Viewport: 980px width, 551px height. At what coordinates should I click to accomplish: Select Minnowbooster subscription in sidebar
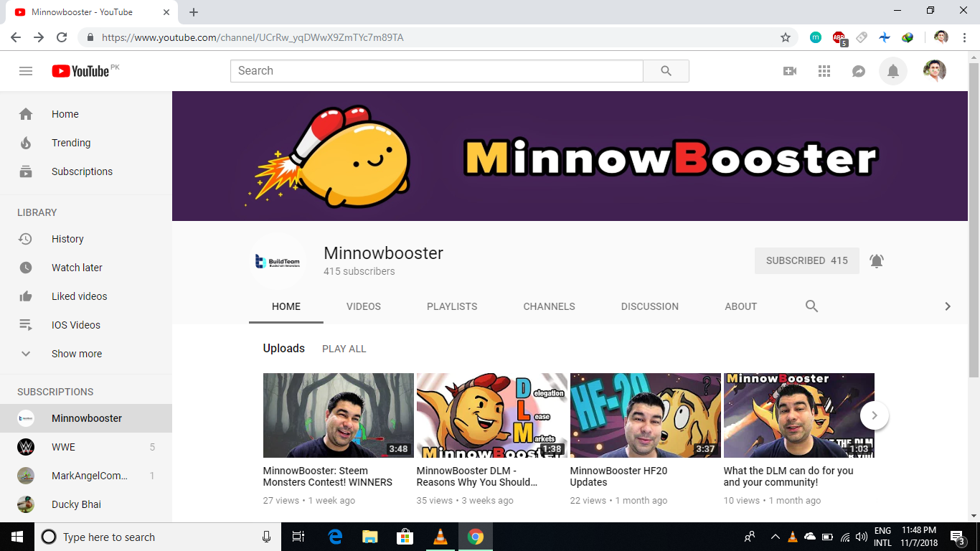click(x=86, y=418)
